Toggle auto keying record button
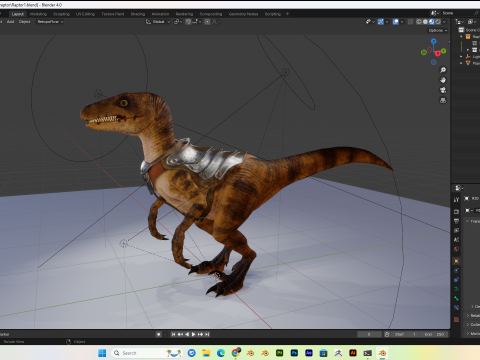 (159, 334)
